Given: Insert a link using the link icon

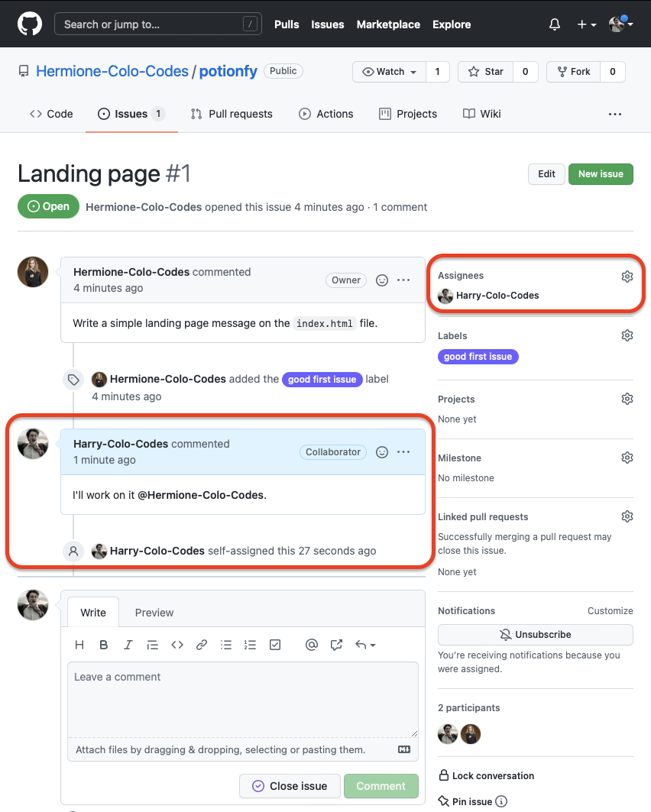Looking at the screenshot, I should coord(202,645).
